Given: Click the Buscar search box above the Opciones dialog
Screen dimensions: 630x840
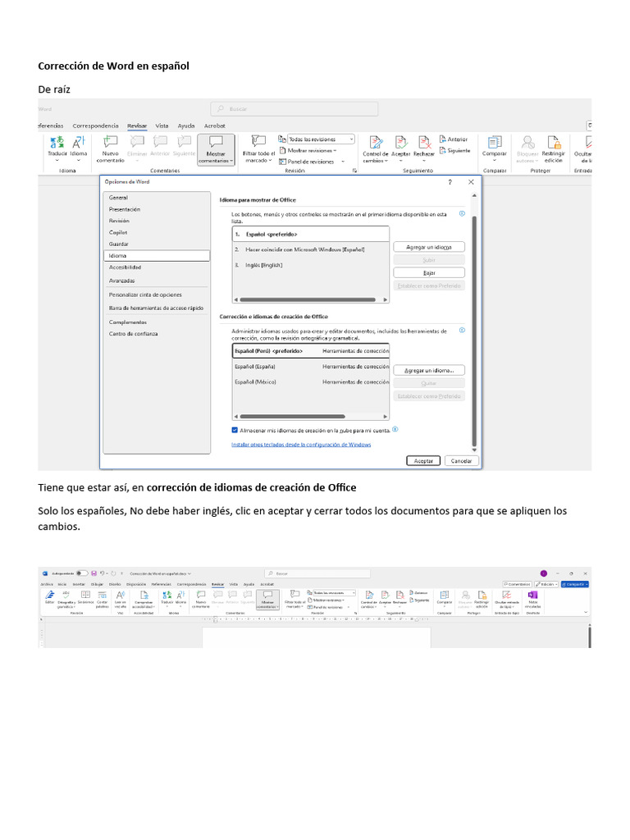Looking at the screenshot, I should (294, 109).
